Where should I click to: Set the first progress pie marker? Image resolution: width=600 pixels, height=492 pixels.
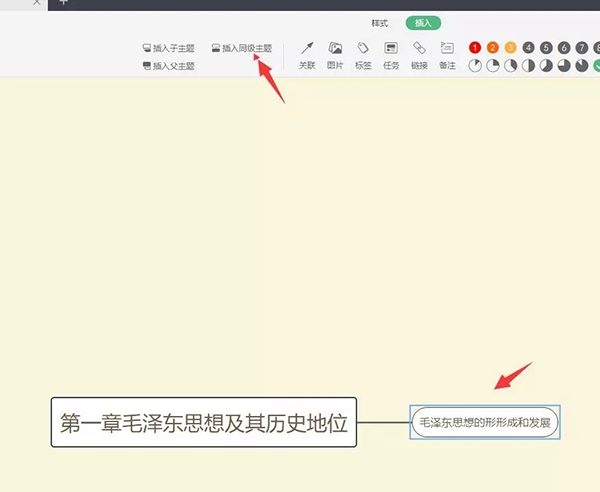point(475,65)
